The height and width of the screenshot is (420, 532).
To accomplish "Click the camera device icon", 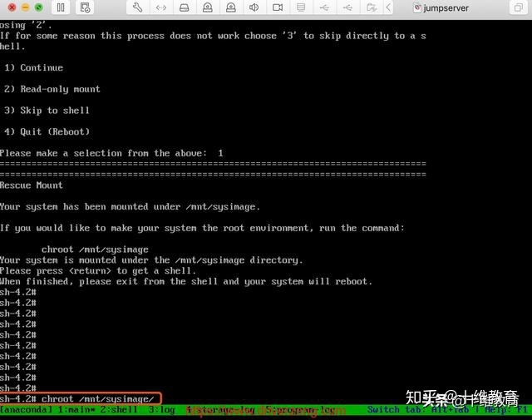I will tap(278, 7).
